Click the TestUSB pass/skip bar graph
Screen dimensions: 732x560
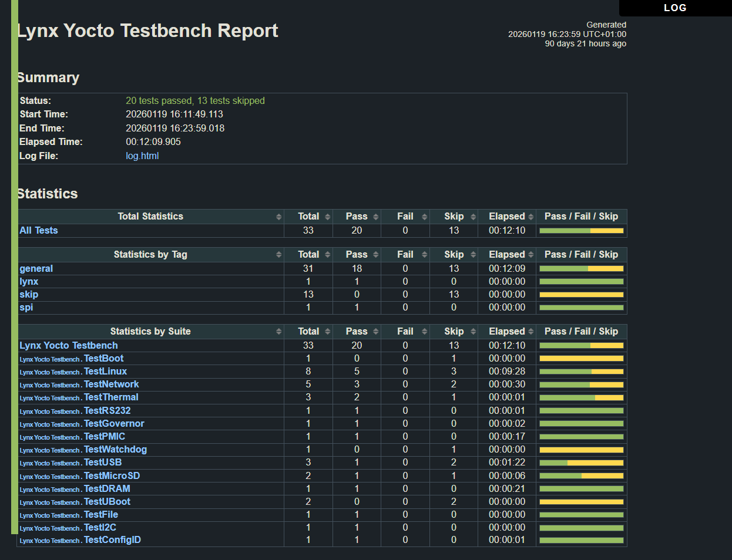581,463
